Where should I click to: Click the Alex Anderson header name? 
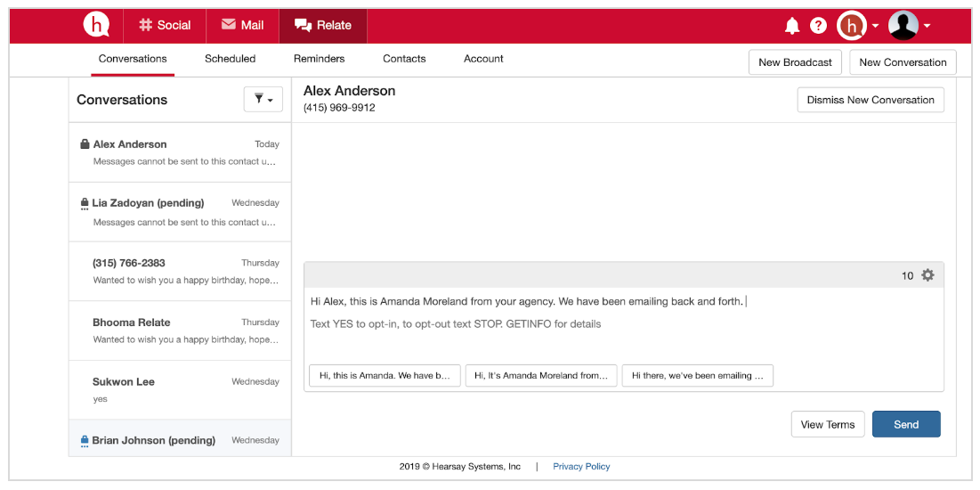tap(350, 91)
